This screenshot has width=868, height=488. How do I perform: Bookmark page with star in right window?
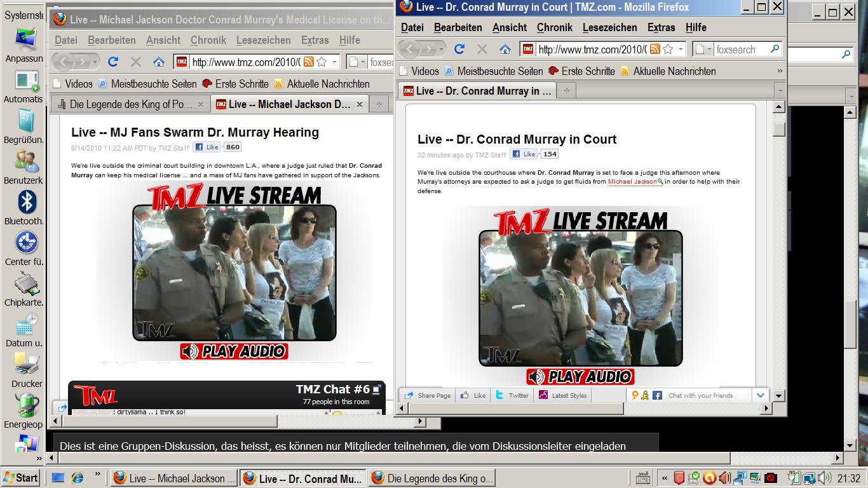[x=668, y=49]
